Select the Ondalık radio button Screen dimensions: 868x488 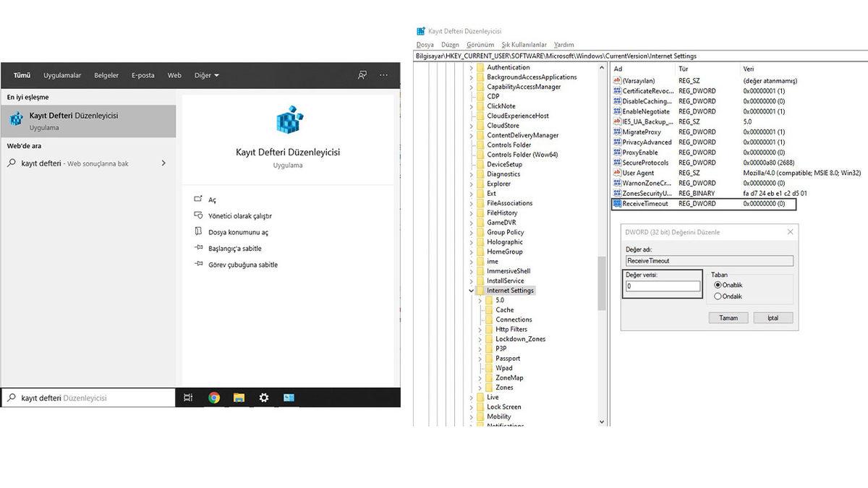pos(718,296)
